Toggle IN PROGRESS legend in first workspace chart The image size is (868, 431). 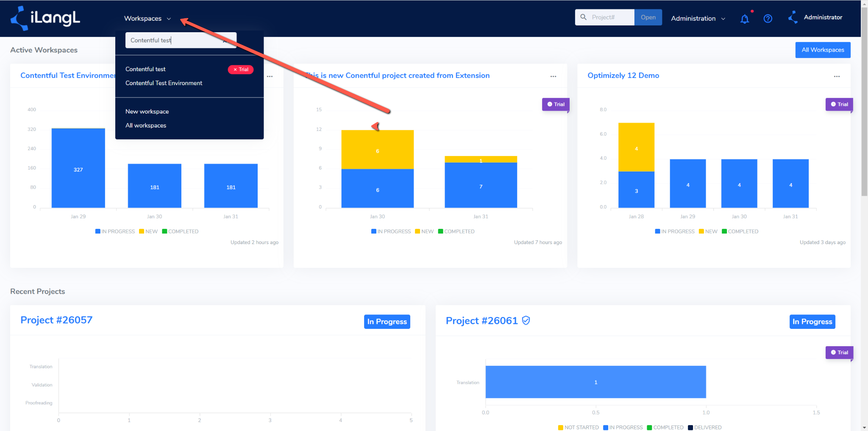[x=115, y=231]
